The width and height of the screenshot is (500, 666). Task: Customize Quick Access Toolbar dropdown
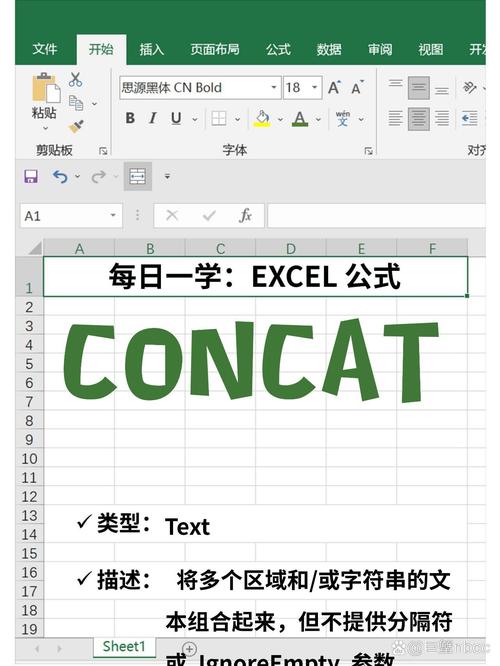pos(167,176)
